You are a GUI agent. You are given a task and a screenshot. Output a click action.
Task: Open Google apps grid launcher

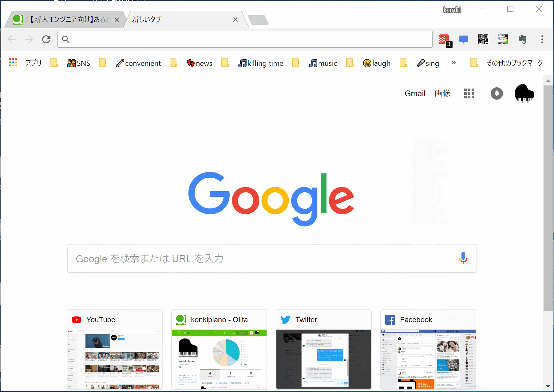(x=469, y=93)
